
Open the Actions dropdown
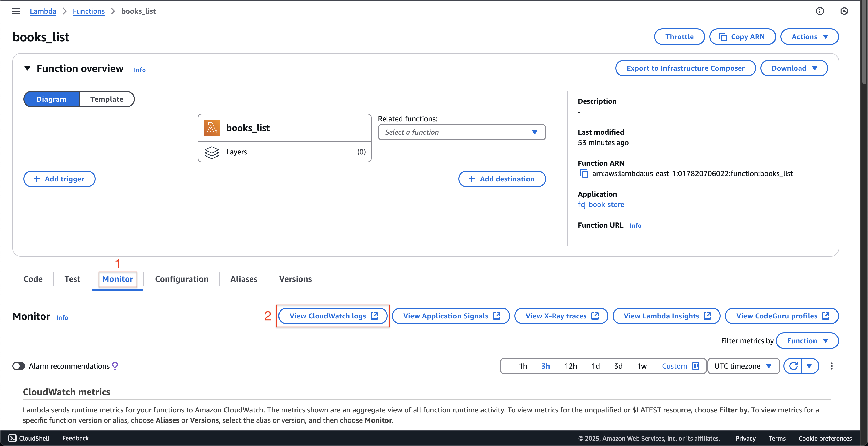[x=809, y=37]
